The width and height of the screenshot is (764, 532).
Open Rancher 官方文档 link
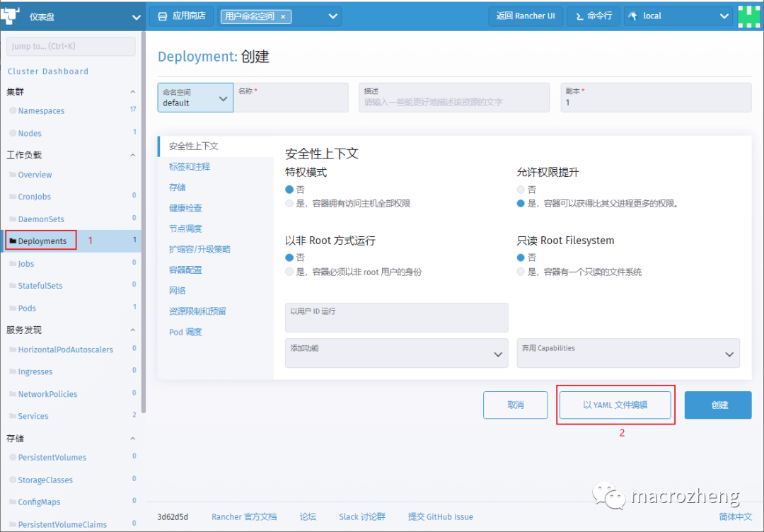[x=244, y=517]
